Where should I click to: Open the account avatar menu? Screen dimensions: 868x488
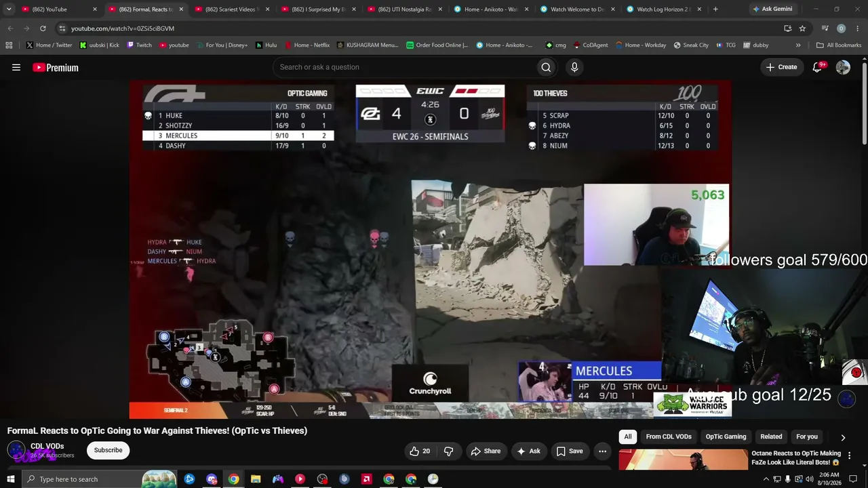843,67
